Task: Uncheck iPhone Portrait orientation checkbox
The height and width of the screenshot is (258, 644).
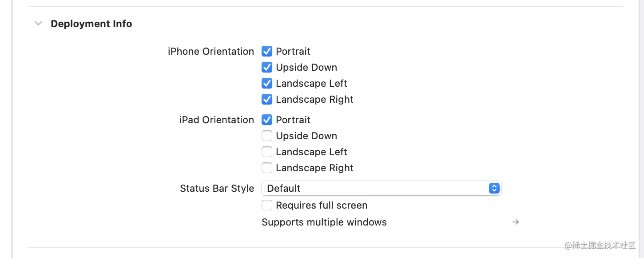Action: click(267, 52)
